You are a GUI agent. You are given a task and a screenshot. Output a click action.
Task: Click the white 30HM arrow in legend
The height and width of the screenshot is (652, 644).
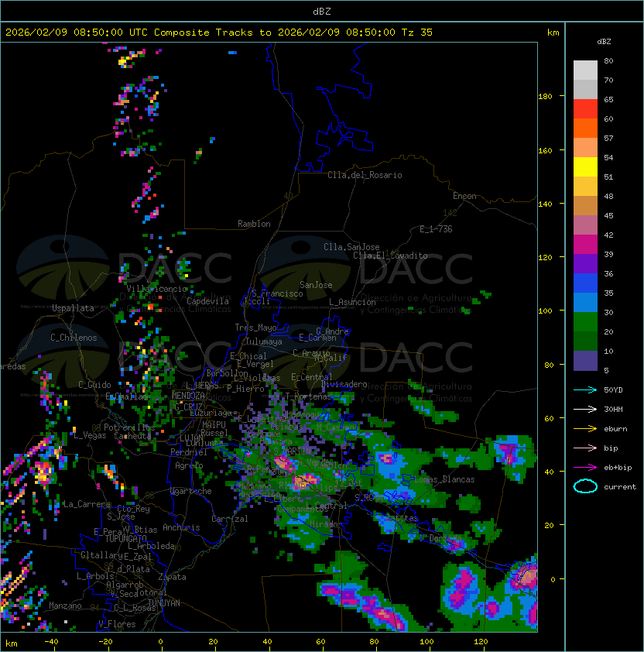pyautogui.click(x=585, y=409)
